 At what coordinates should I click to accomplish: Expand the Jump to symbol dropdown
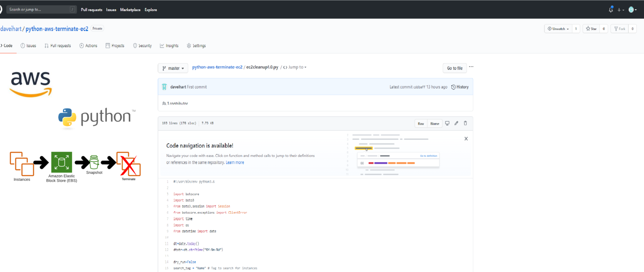[295, 67]
